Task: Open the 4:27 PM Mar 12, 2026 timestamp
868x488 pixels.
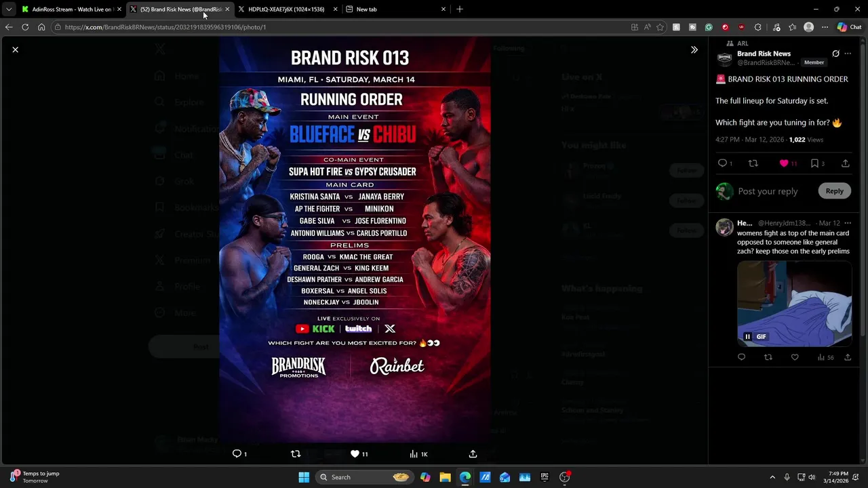Action: coord(750,140)
